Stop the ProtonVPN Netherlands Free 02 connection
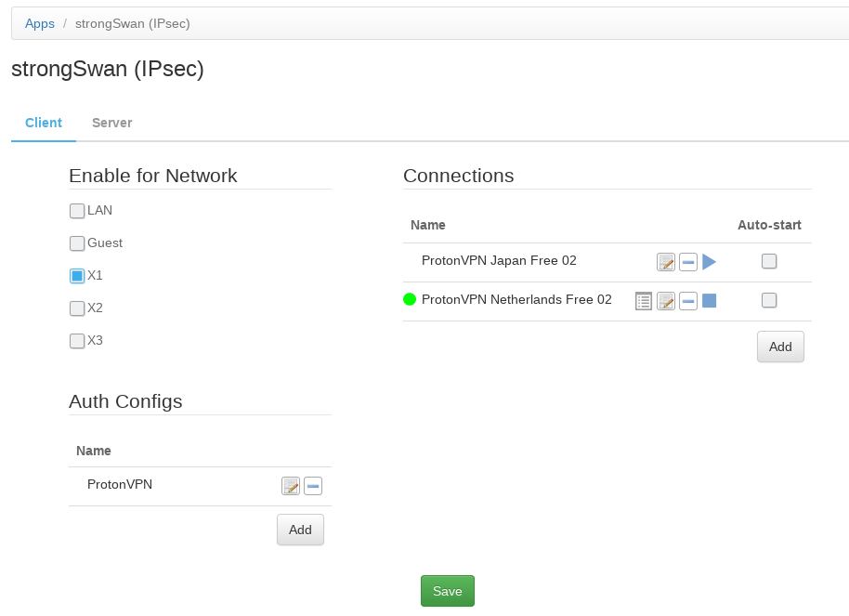This screenshot has width=849, height=616. click(710, 301)
